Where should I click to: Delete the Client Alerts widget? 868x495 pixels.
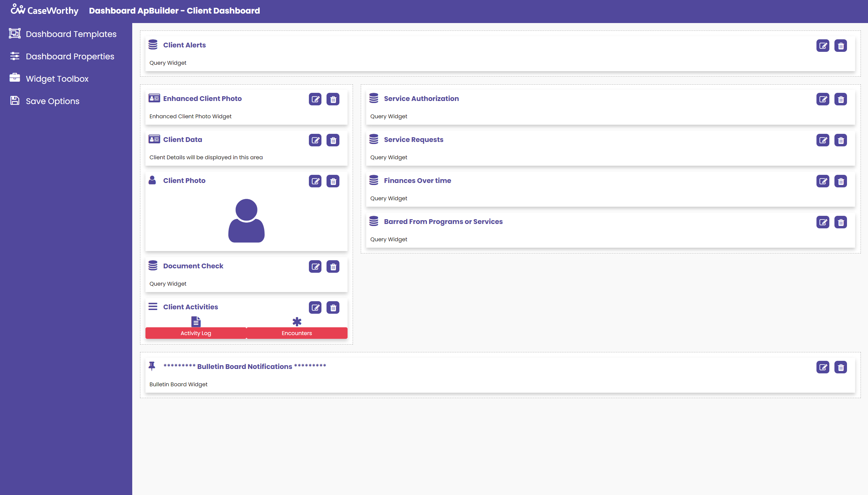coord(841,45)
